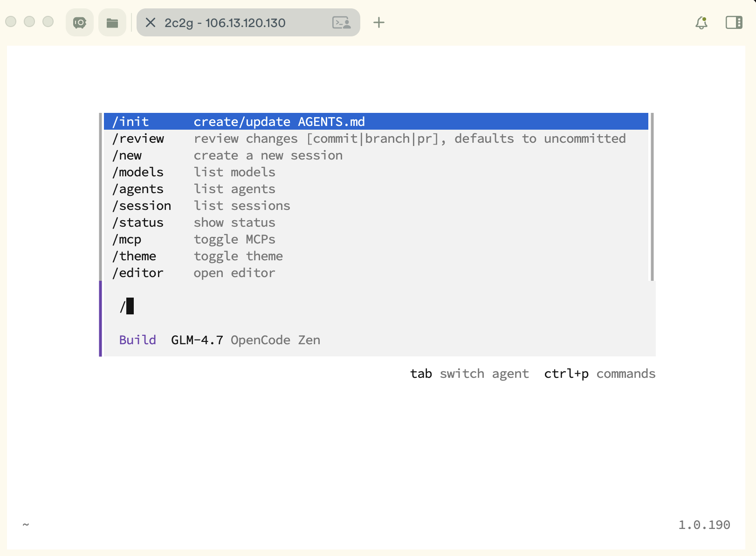Viewport: 756px width, 556px height.
Task: Toggle the right sidebar panel icon
Action: [x=734, y=22]
